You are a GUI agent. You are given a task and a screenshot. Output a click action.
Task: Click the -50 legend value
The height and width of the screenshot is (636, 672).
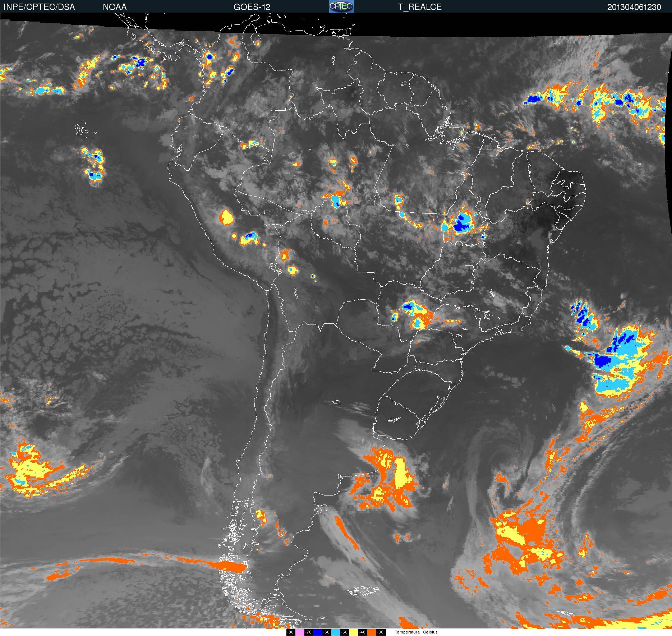[344, 632]
